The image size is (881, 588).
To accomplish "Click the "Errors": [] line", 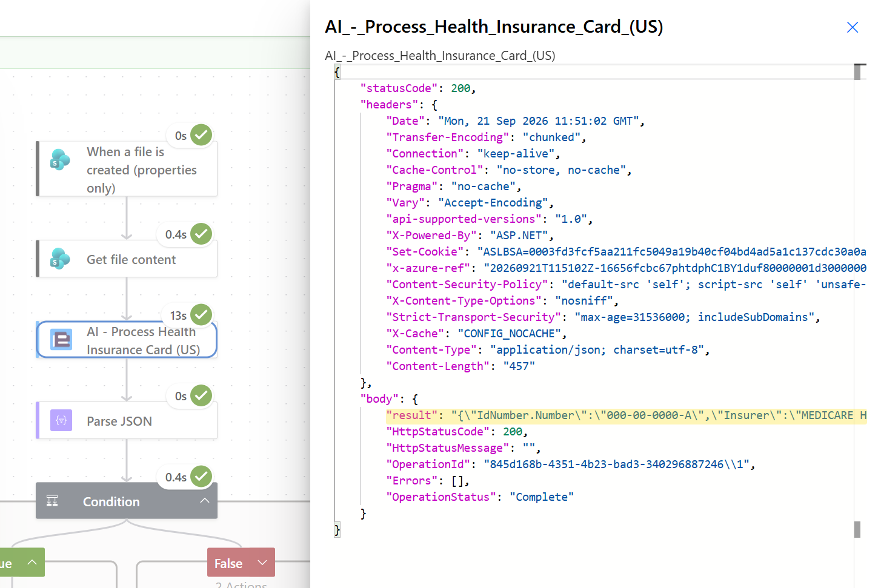I will [428, 481].
